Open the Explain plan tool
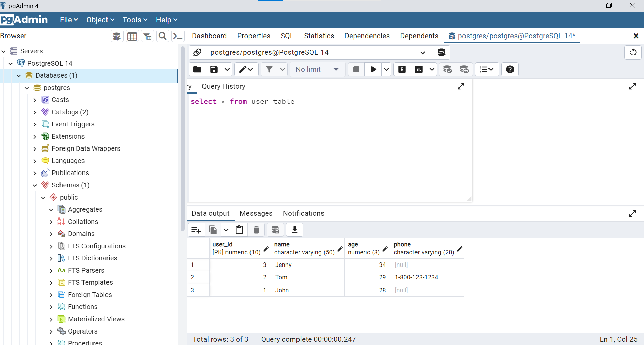The width and height of the screenshot is (644, 345). pos(402,69)
